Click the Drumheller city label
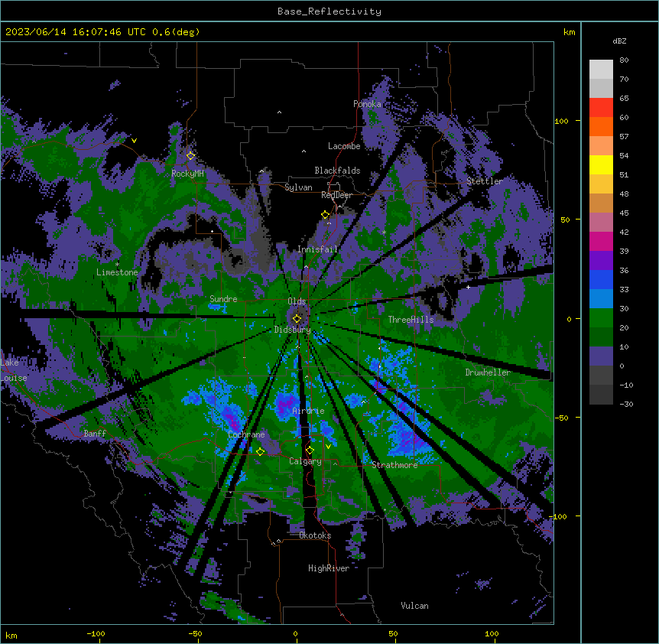The width and height of the screenshot is (659, 644). (x=488, y=372)
